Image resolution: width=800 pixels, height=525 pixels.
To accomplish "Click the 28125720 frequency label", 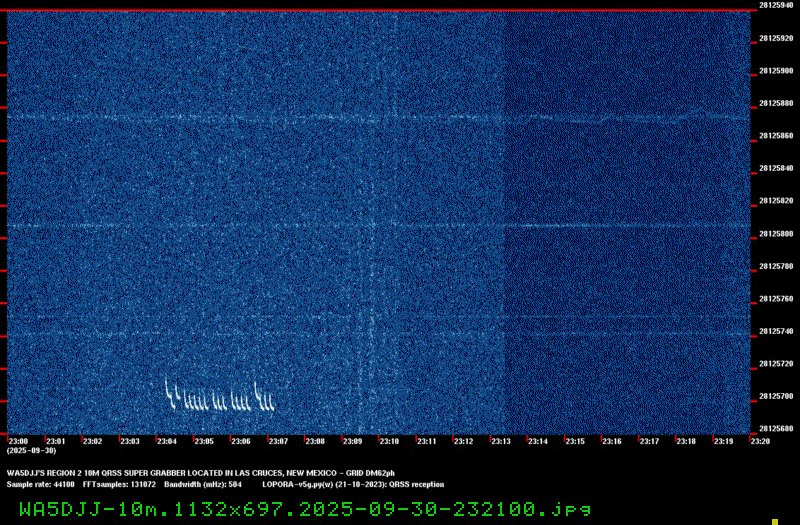I will [x=776, y=364].
